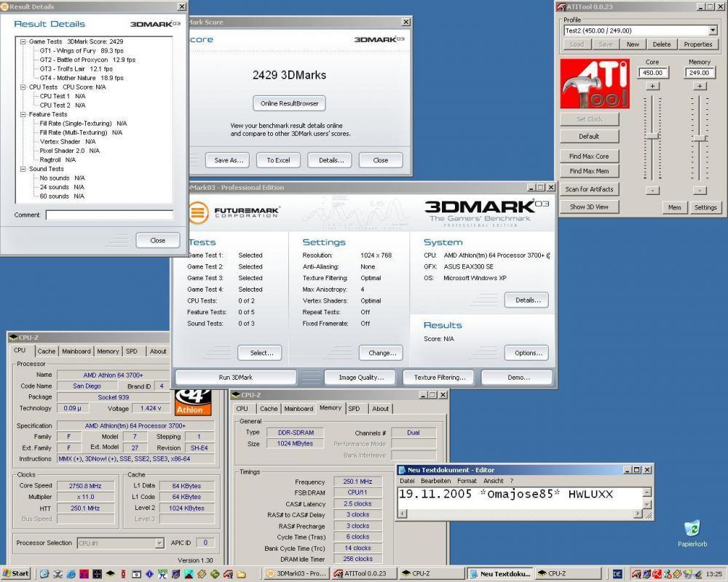Open the Windows Start menu

16,574
